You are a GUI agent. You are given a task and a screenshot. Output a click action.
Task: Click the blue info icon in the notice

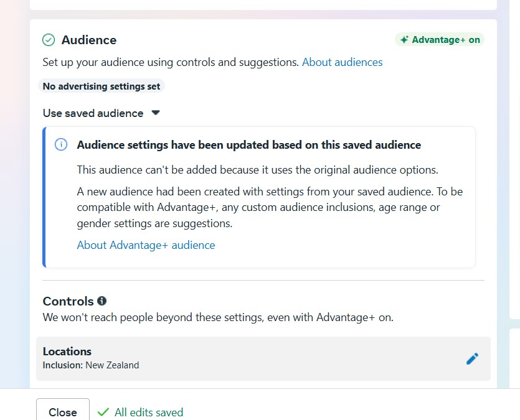(x=61, y=145)
